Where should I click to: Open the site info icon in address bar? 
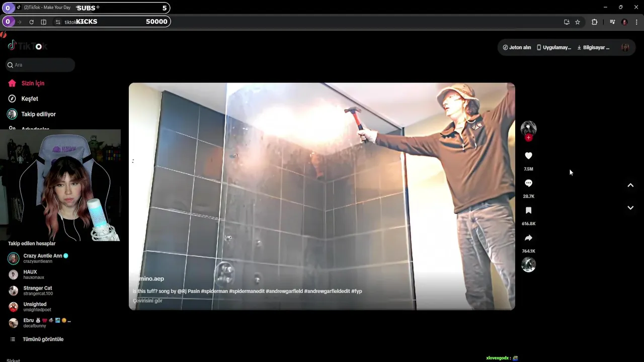pyautogui.click(x=58, y=22)
